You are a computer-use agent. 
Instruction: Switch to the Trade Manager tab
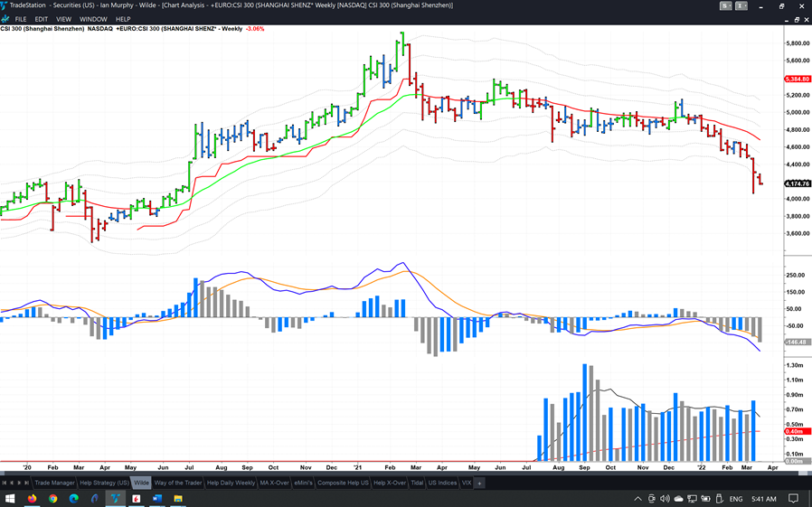pos(55,483)
